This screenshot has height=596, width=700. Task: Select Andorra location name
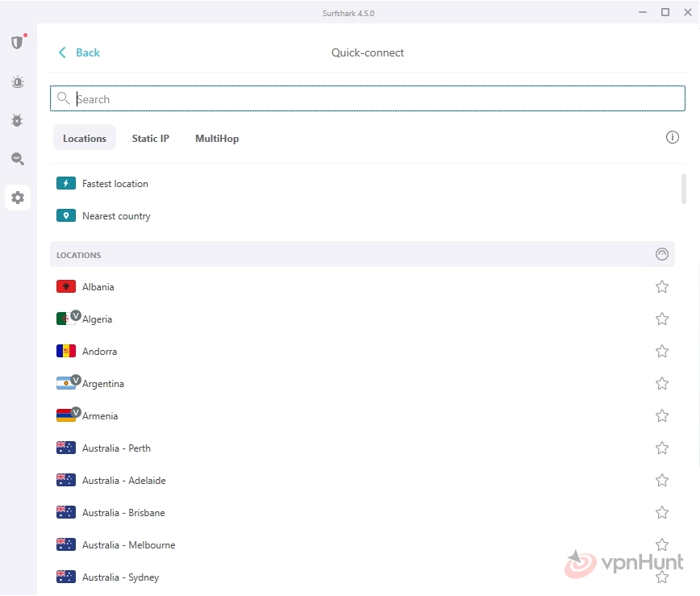(99, 352)
